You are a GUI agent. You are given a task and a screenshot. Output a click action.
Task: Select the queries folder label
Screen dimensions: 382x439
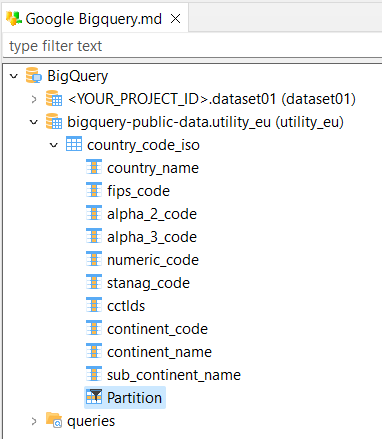tap(91, 421)
